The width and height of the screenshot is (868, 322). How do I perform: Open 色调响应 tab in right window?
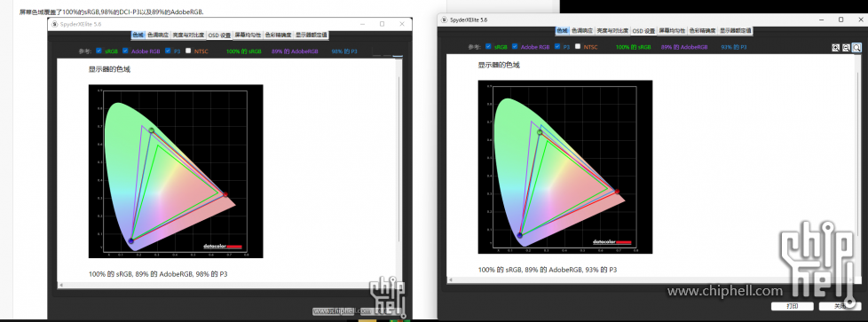[582, 31]
